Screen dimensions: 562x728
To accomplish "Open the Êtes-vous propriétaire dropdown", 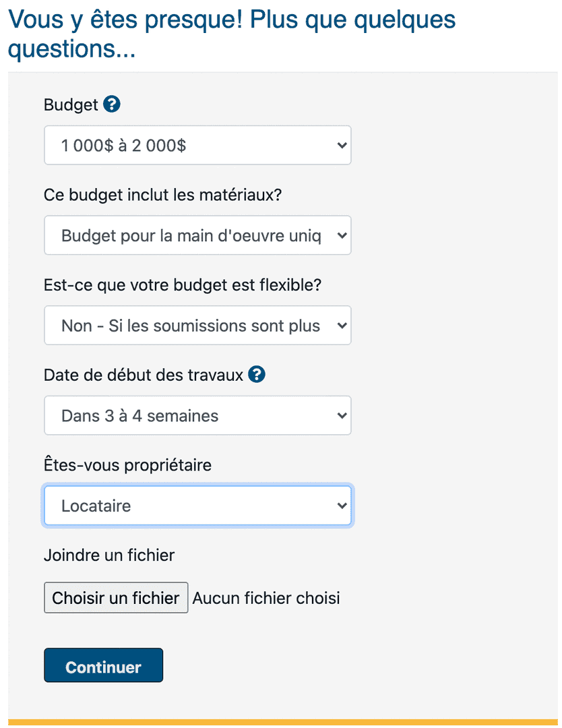I will [197, 505].
